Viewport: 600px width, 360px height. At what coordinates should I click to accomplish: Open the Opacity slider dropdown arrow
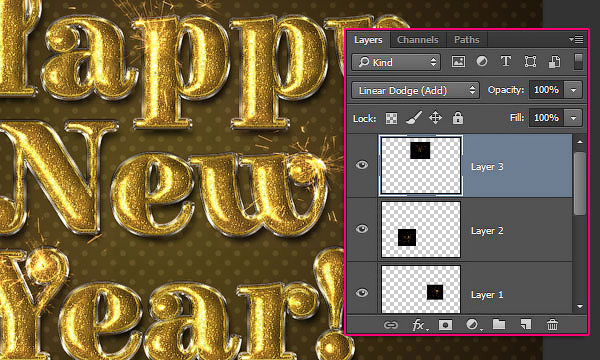click(573, 90)
